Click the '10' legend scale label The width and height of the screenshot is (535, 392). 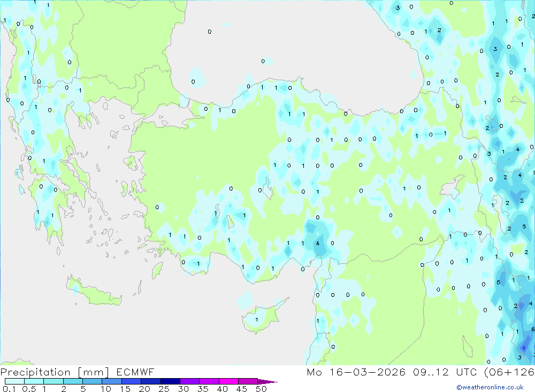point(106,389)
